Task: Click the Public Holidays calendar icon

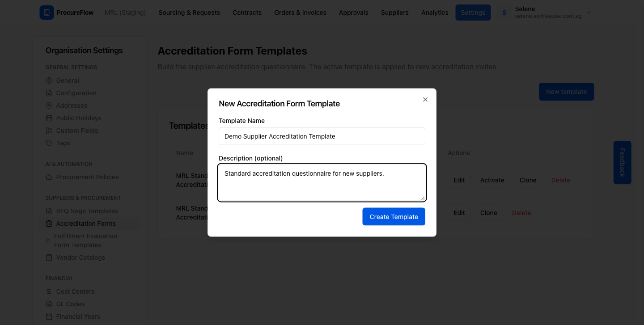Action: coord(49,118)
